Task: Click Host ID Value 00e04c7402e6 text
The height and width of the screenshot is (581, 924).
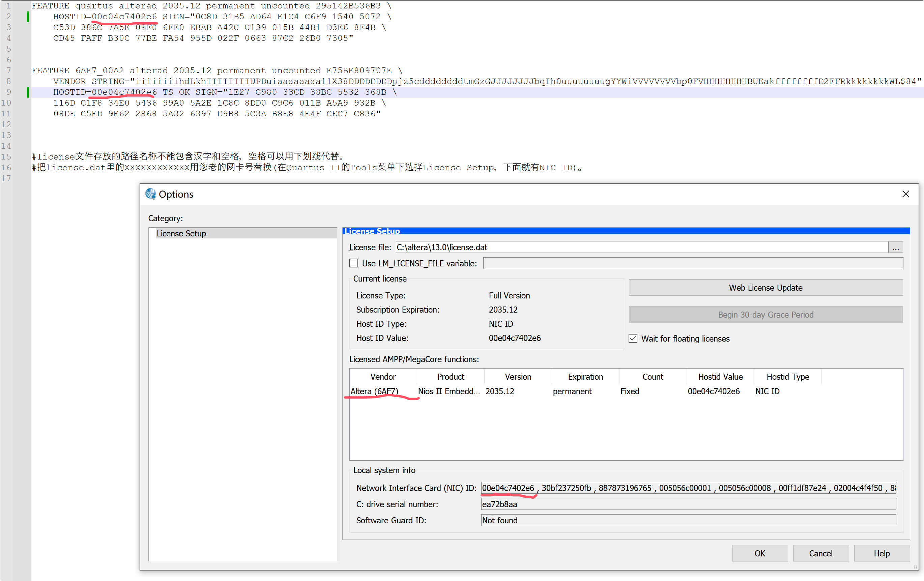Action: coord(515,338)
